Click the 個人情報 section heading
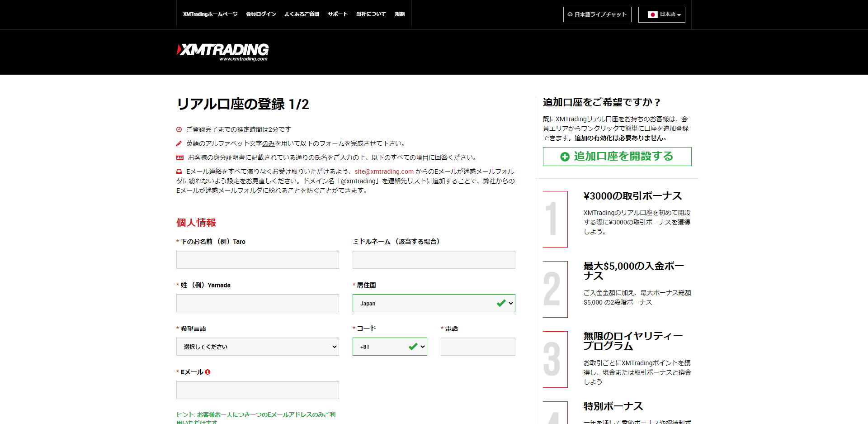The height and width of the screenshot is (424, 868). (x=196, y=223)
